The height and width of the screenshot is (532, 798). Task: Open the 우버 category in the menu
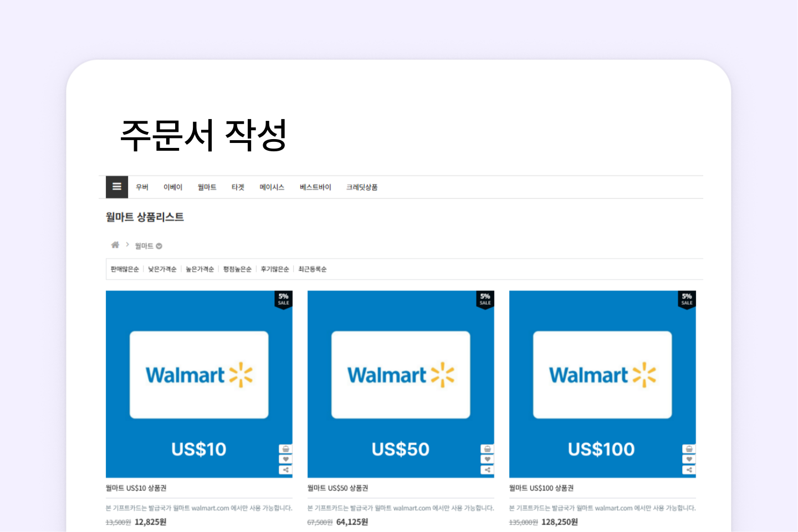[x=142, y=187]
